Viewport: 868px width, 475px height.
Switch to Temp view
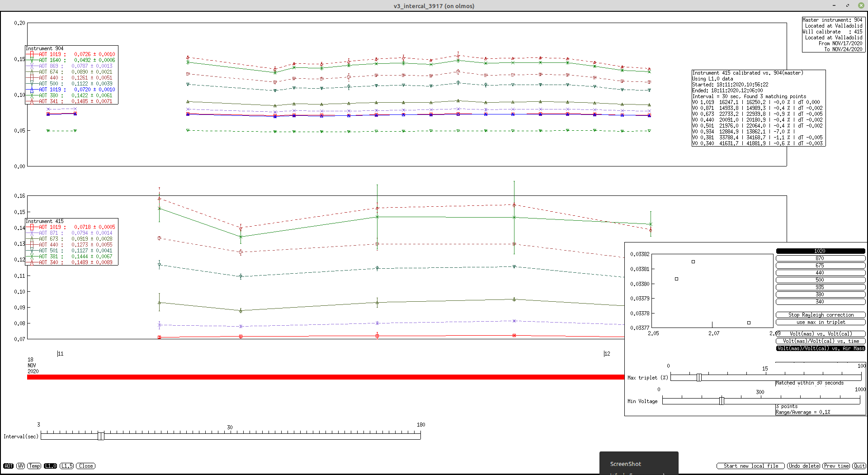pyautogui.click(x=34, y=466)
